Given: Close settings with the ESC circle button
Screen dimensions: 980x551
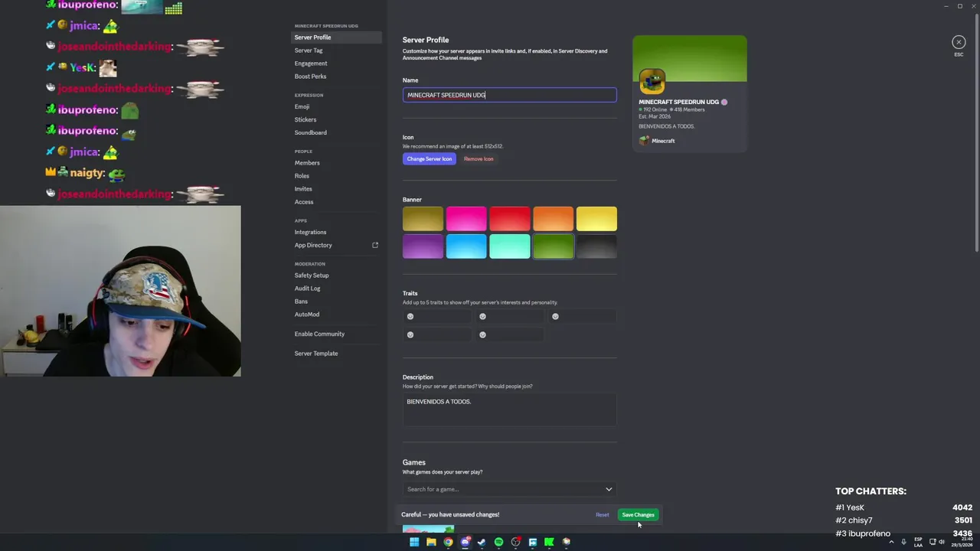Looking at the screenshot, I should click(959, 42).
